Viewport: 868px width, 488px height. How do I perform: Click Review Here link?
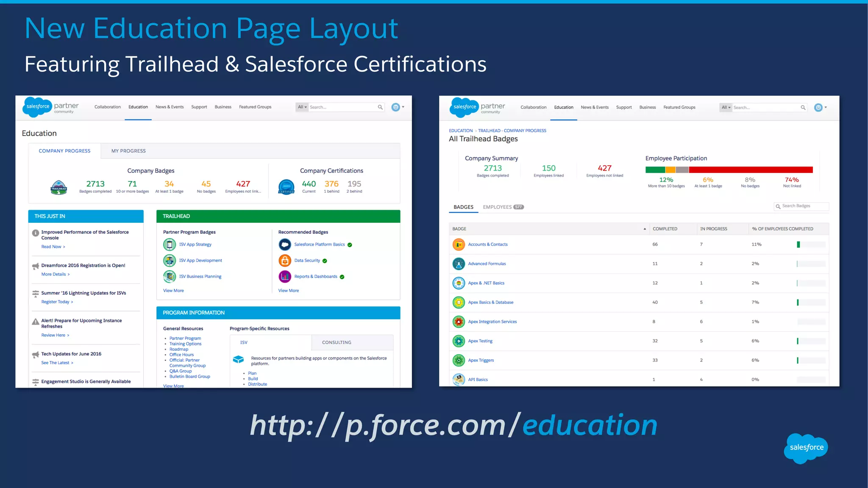point(55,335)
